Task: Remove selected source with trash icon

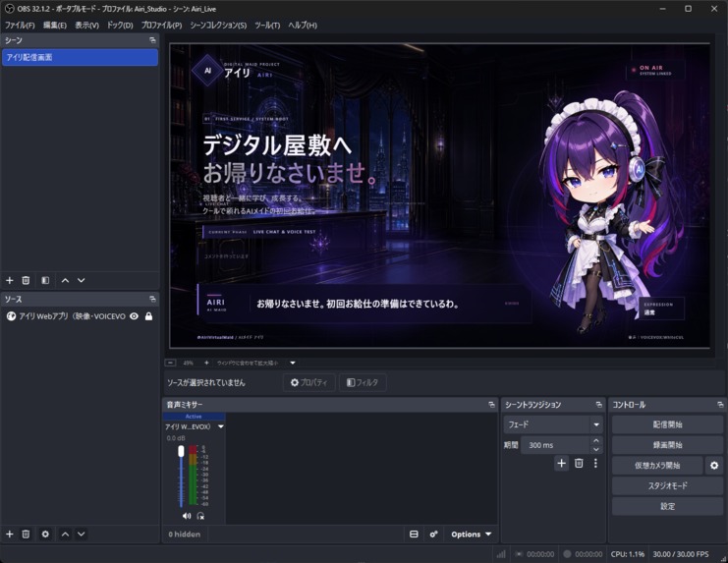Action: [x=26, y=534]
